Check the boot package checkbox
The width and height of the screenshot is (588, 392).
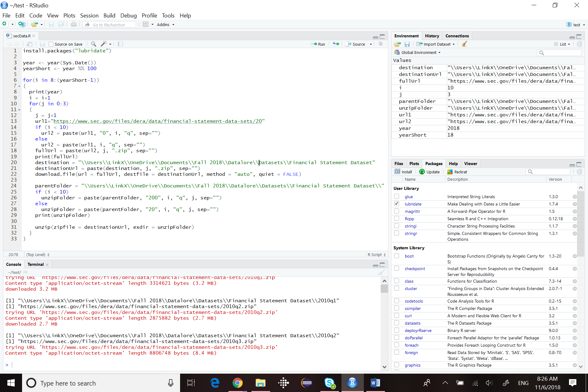coord(397,256)
